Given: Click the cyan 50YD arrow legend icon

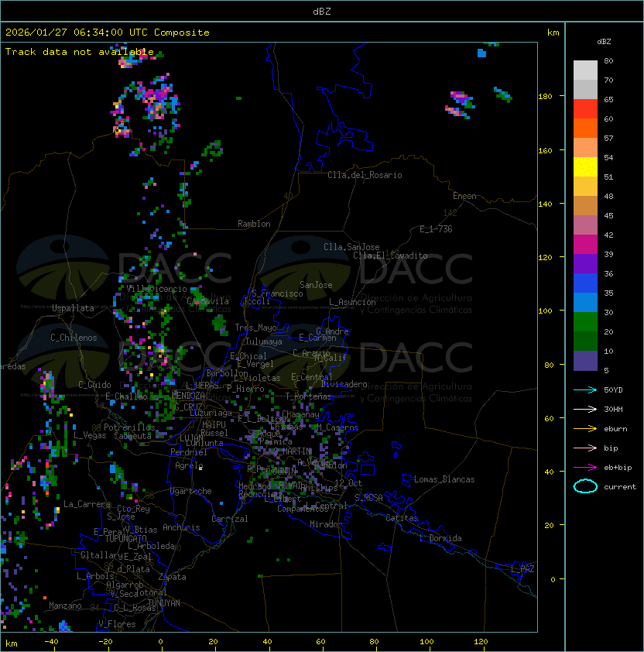Looking at the screenshot, I should click(585, 389).
